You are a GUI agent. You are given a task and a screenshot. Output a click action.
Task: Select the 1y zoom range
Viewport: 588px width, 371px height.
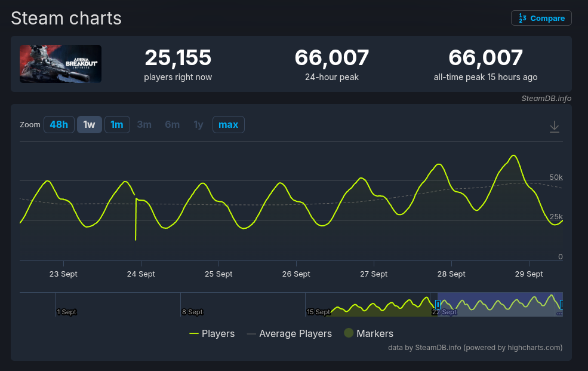[x=198, y=124]
